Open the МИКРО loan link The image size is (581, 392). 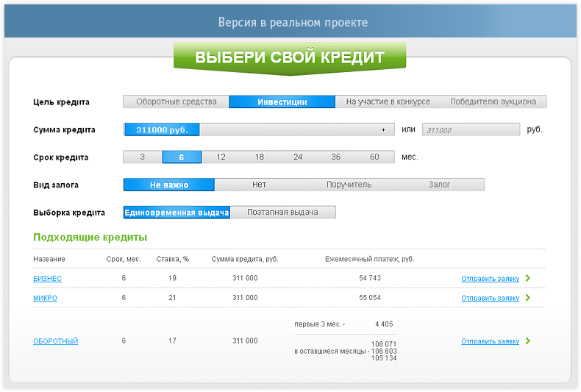tap(45, 299)
